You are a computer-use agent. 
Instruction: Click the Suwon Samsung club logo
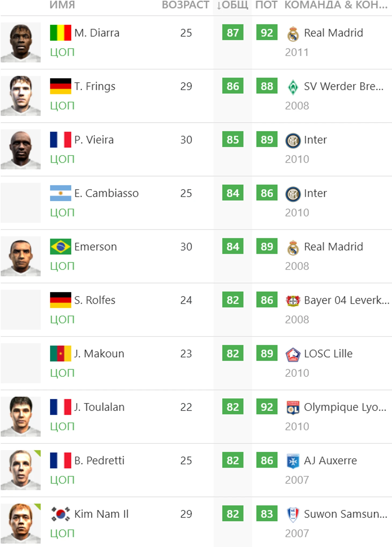pyautogui.click(x=293, y=515)
